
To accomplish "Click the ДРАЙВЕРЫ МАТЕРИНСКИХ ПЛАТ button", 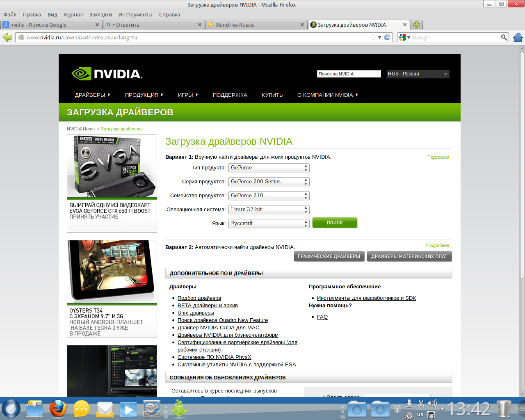I will 409,256.
